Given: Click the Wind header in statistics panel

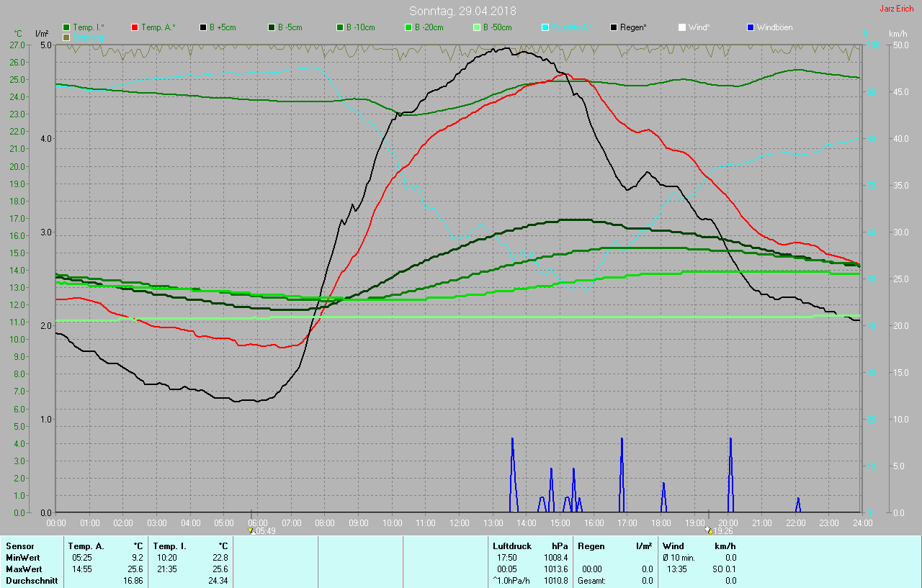Looking at the screenshot, I should pos(673,546).
